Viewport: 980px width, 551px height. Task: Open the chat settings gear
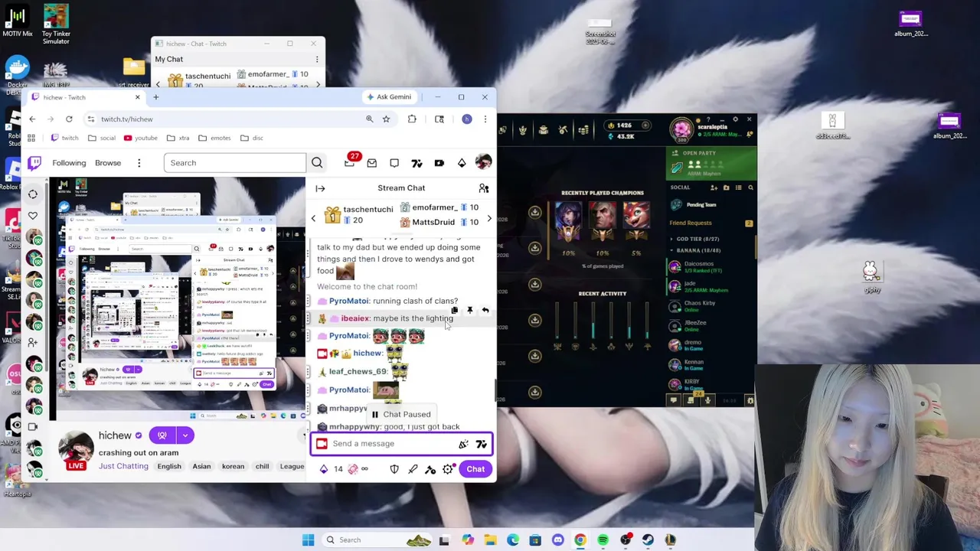click(448, 469)
